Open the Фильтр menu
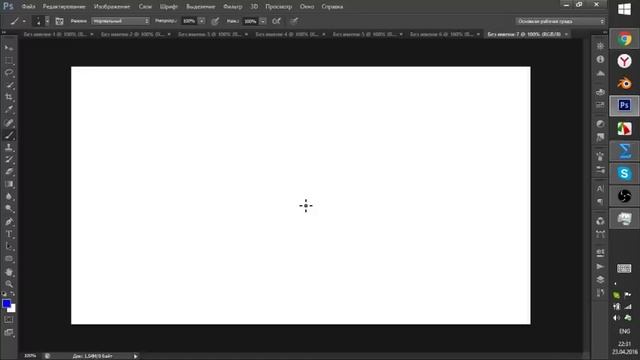The width and height of the screenshot is (640, 360). 233,7
